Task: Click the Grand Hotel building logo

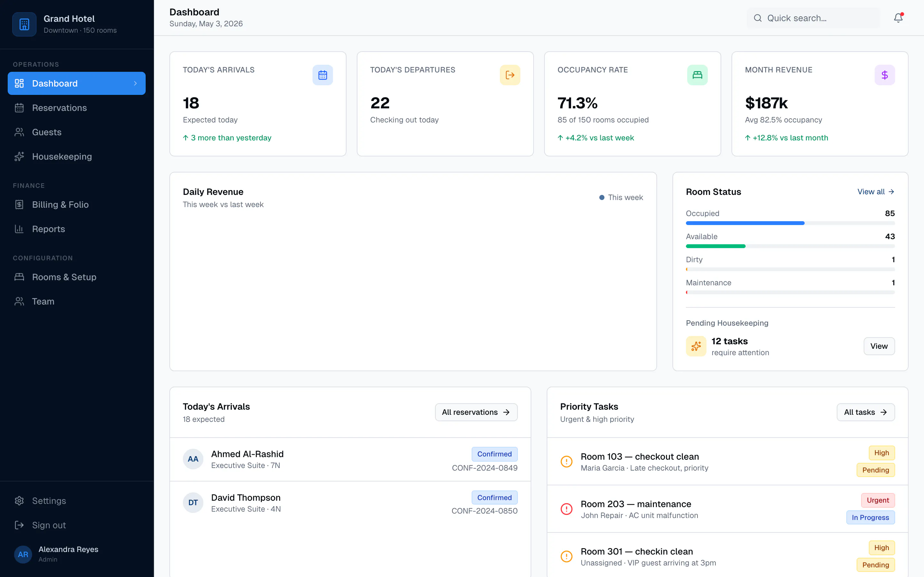Action: pyautogui.click(x=24, y=24)
